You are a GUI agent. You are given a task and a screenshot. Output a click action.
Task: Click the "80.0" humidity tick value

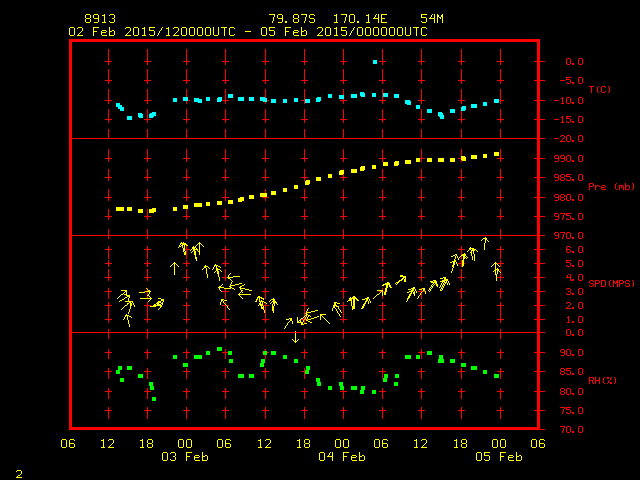pyautogui.click(x=571, y=391)
